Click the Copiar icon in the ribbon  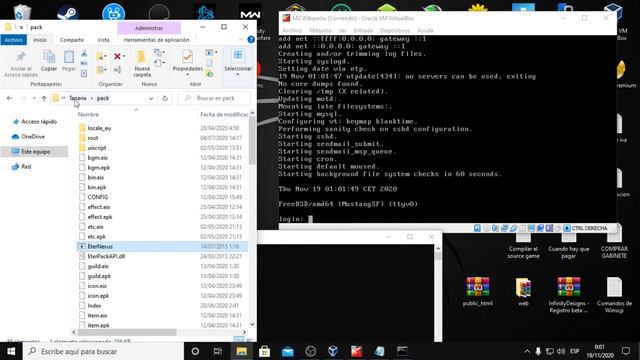click(49, 57)
